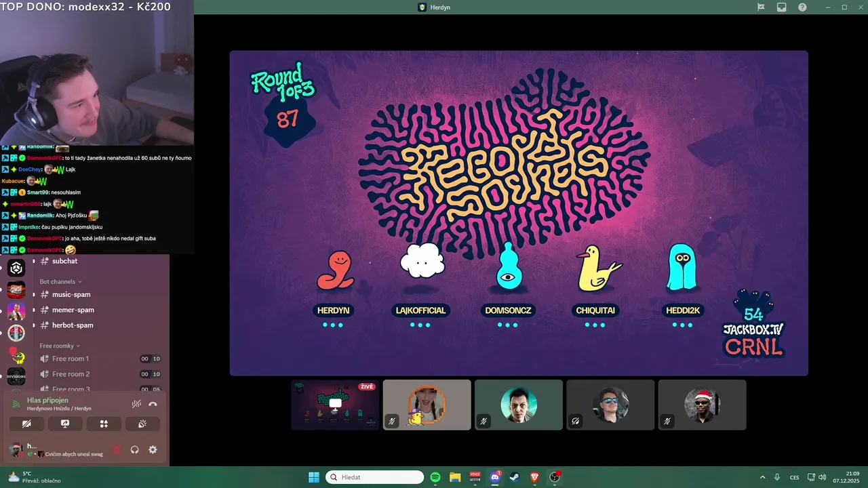Open the activities button in voice panel
868x488 pixels.
click(x=104, y=424)
